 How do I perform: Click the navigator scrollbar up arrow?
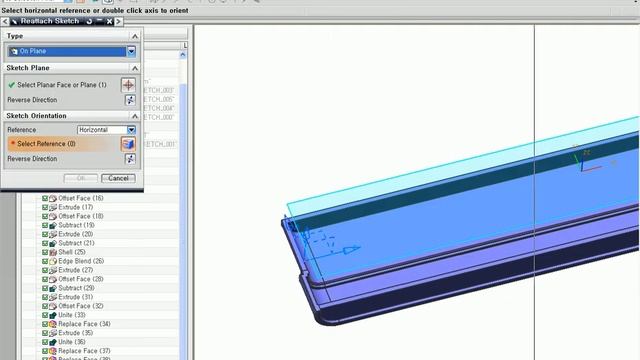[183, 55]
